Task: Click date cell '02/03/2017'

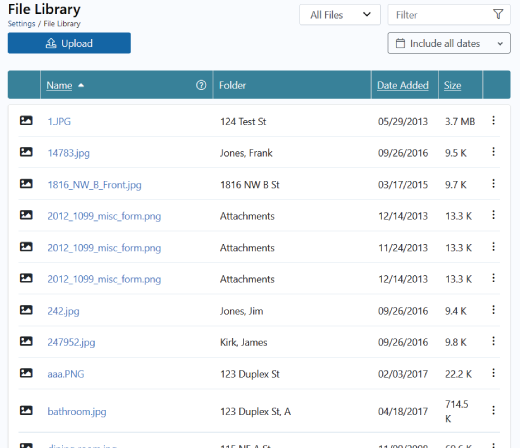Action: [x=403, y=374]
